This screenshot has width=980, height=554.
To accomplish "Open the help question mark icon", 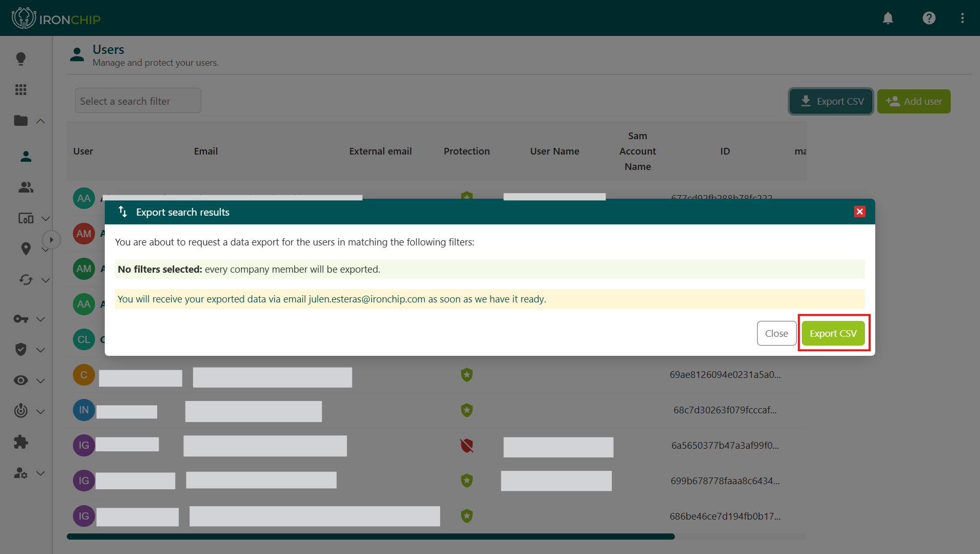I will tap(929, 18).
